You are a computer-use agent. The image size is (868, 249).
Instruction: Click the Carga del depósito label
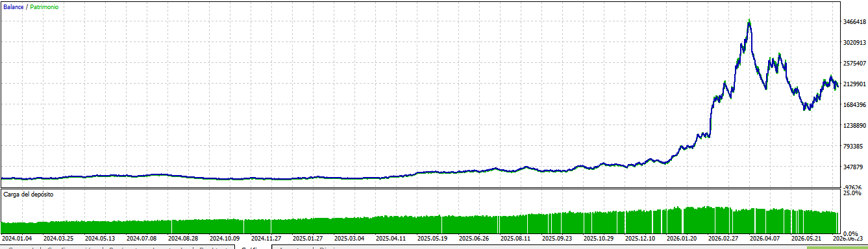[x=29, y=195]
